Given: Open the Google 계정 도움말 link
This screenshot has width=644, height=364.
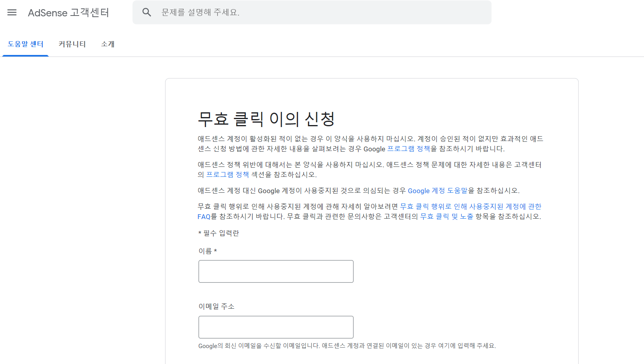Looking at the screenshot, I should pyautogui.click(x=438, y=191).
